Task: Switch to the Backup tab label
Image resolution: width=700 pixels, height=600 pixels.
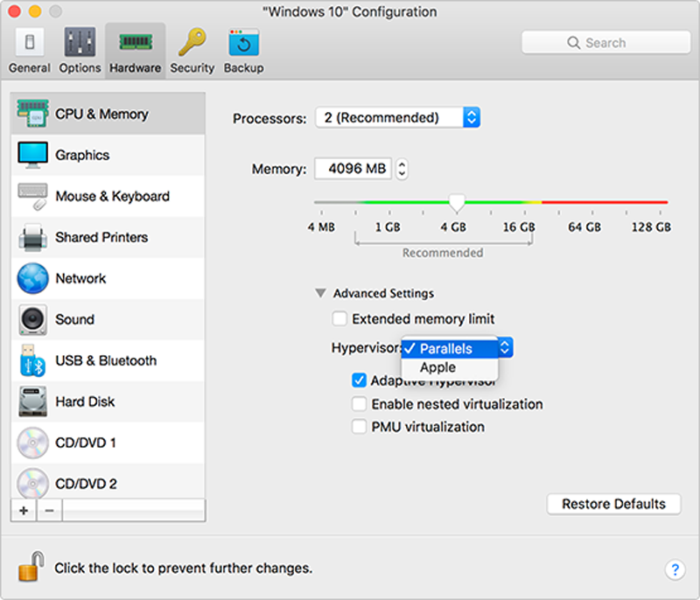Action: click(x=244, y=68)
